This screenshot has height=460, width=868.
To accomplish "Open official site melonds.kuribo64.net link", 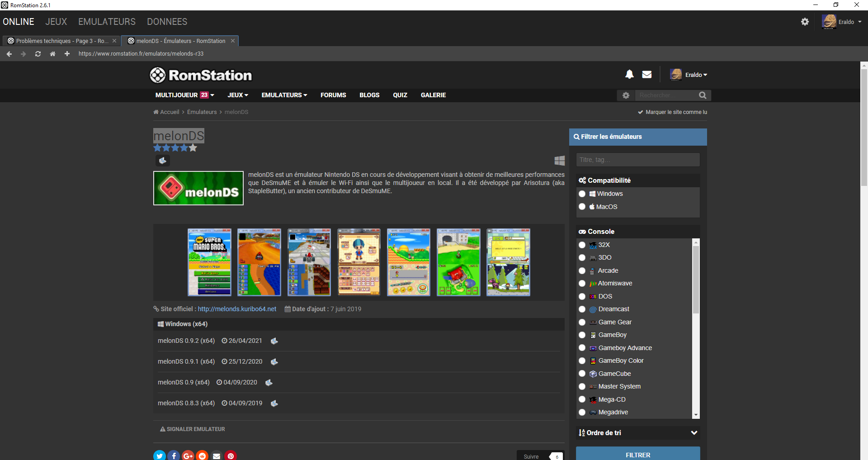I will (x=237, y=309).
